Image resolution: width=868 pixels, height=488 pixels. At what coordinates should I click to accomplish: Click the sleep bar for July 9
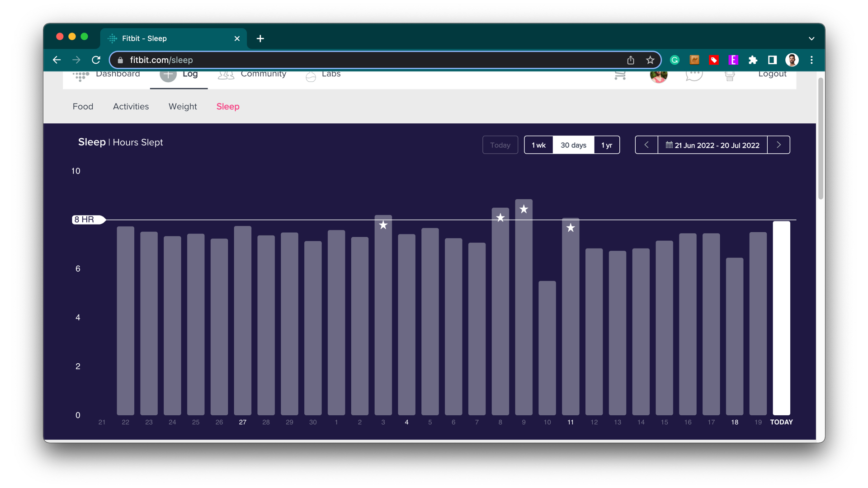524,307
